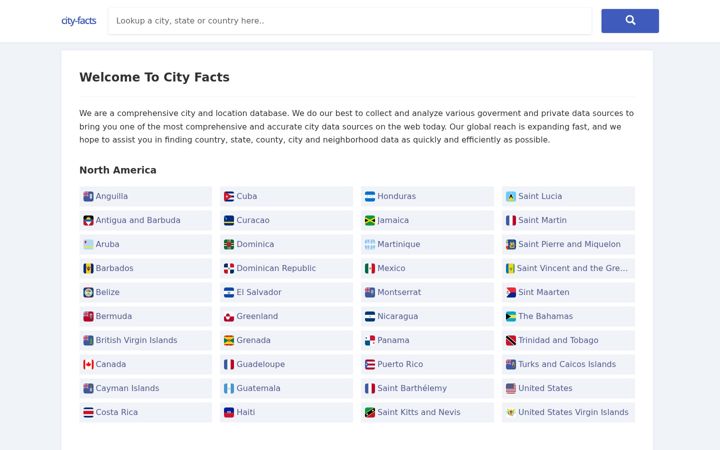
Task: Click the Dominica flag icon
Action: click(229, 244)
